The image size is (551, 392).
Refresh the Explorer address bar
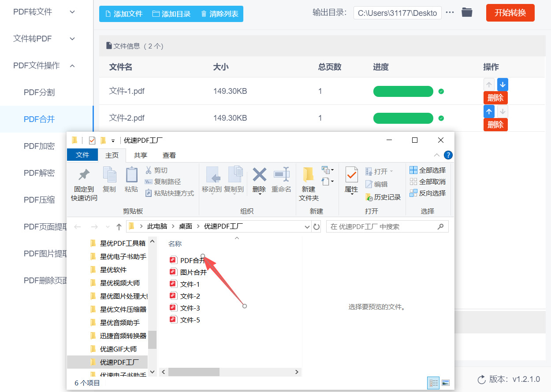[316, 227]
